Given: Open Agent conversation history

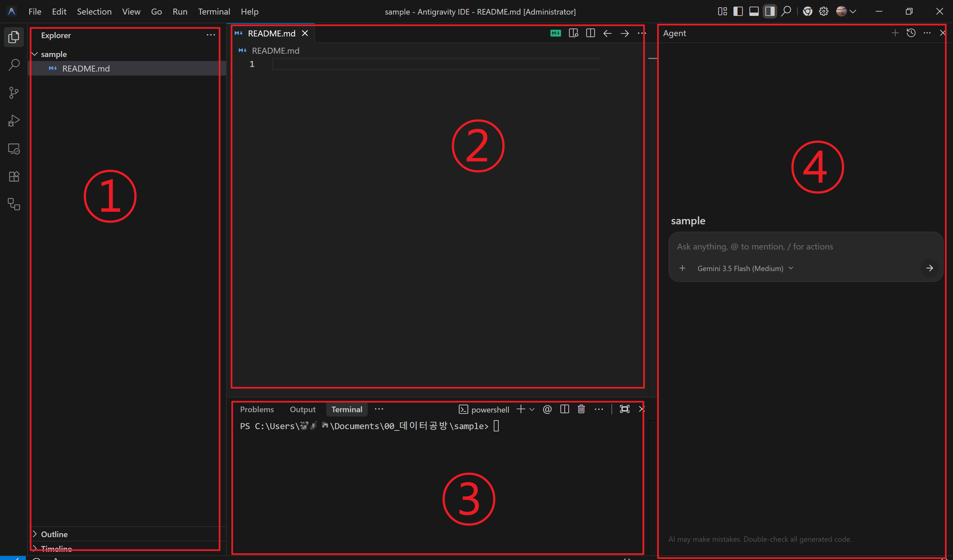Looking at the screenshot, I should pyautogui.click(x=911, y=33).
